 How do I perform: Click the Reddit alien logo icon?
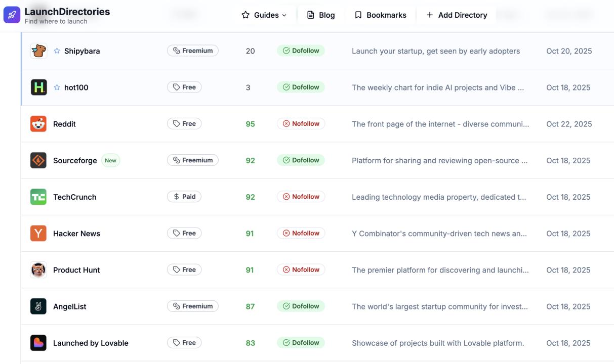point(38,124)
